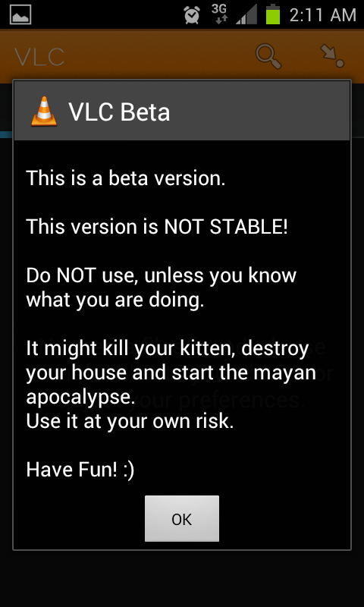Screen dimensions: 364x607
Task: Tap the search magnifier icon
Action: (268, 57)
